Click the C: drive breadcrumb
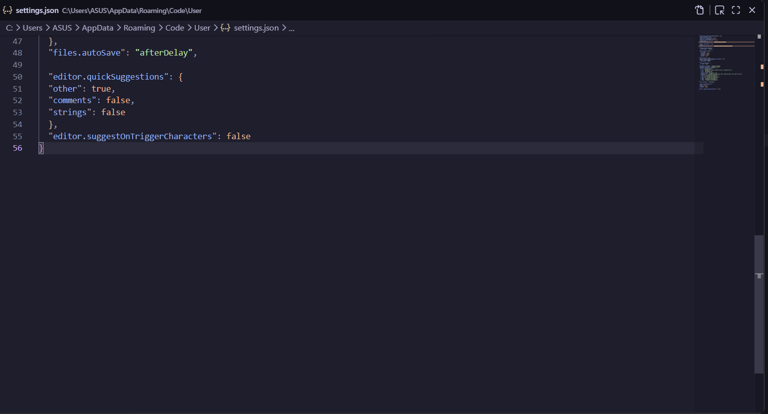 tap(9, 28)
